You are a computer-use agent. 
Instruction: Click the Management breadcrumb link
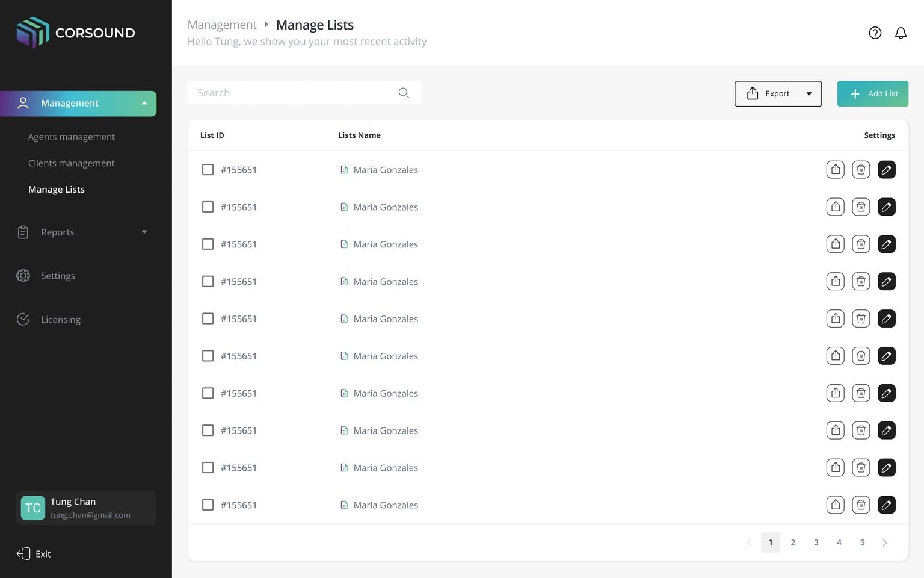point(222,25)
